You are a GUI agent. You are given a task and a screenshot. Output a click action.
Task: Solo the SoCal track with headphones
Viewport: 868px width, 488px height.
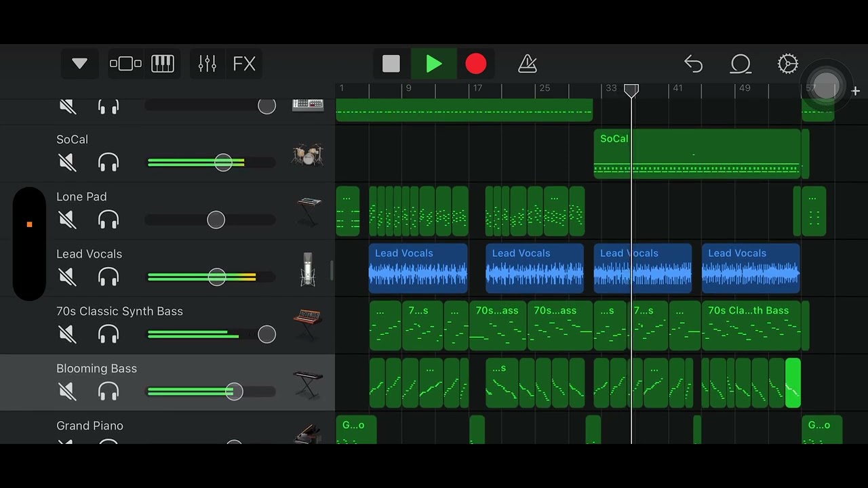click(x=108, y=162)
